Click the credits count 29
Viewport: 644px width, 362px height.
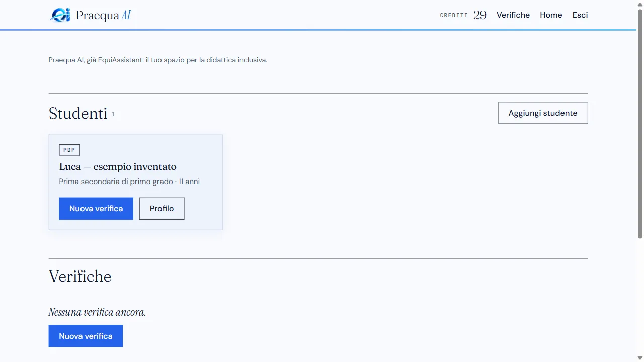(x=480, y=15)
